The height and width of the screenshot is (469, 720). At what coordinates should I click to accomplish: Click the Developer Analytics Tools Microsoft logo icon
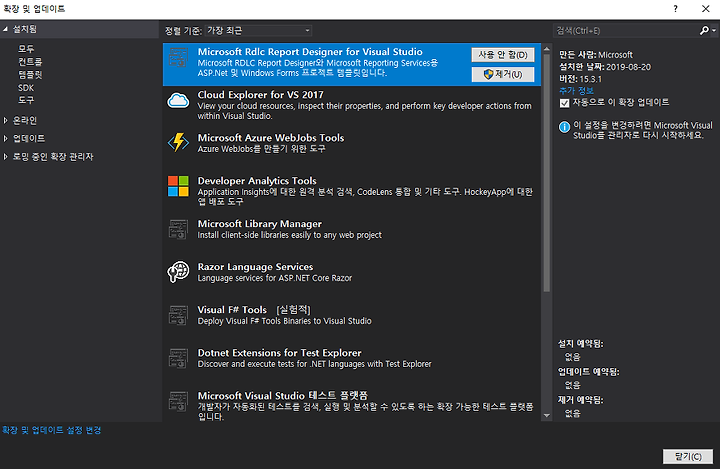tap(178, 186)
